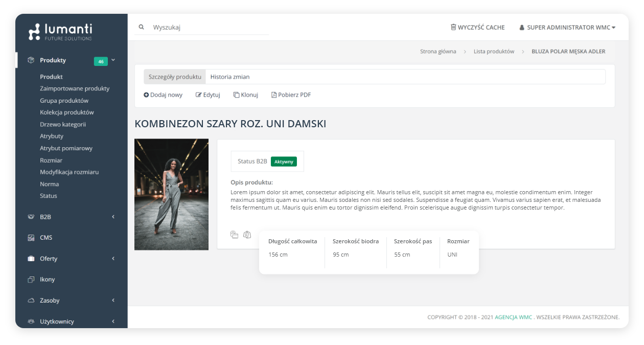Expand the Oferty sidebar section
The image size is (644, 345).
(x=113, y=259)
